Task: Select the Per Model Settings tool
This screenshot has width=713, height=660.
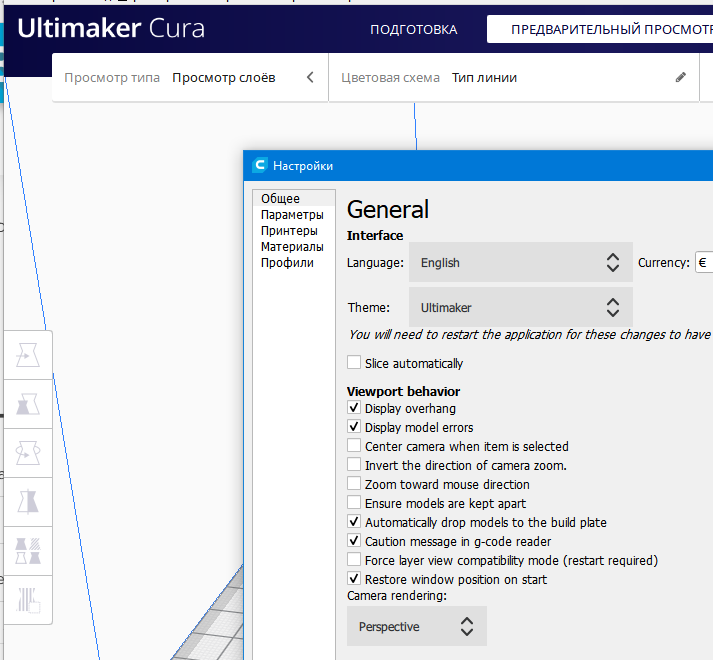Action: [28, 551]
